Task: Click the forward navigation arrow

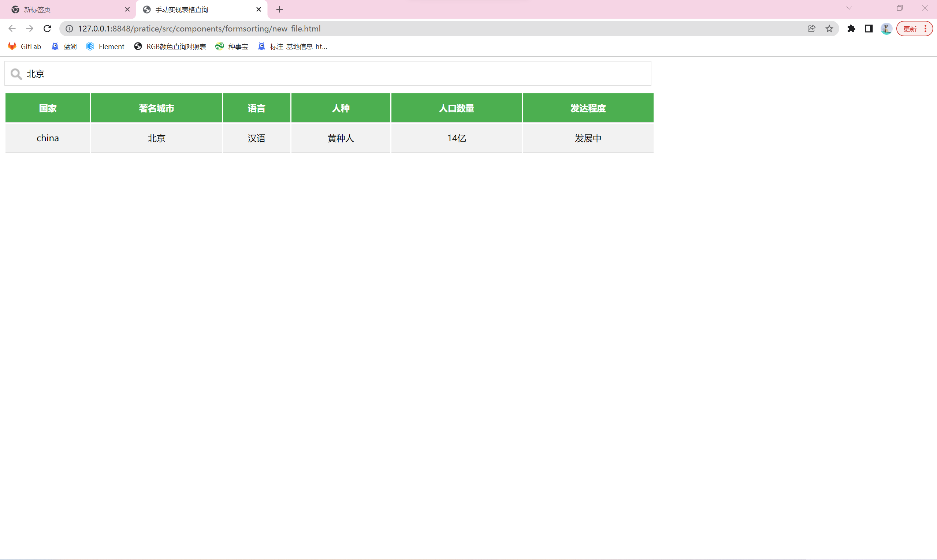Action: (29, 29)
